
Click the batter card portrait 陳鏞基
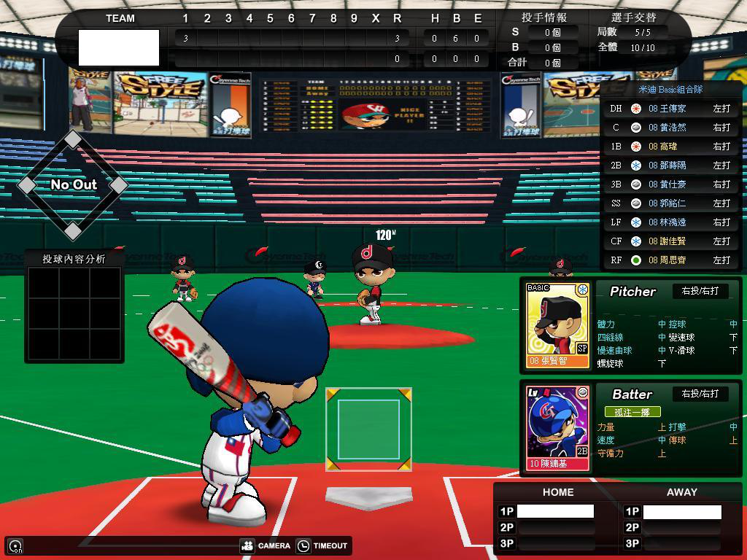click(557, 428)
